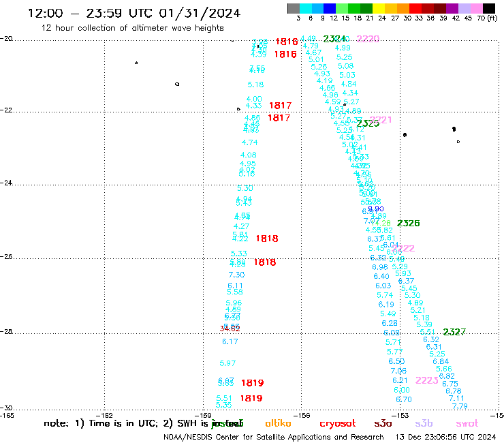This screenshot has height=443, width=504.
Task: Select the purple swatch in the color scale
Action: [x=452, y=8]
